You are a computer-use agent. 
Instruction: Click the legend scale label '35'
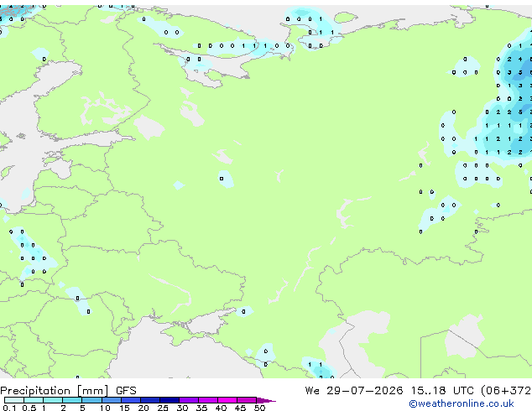202,408
